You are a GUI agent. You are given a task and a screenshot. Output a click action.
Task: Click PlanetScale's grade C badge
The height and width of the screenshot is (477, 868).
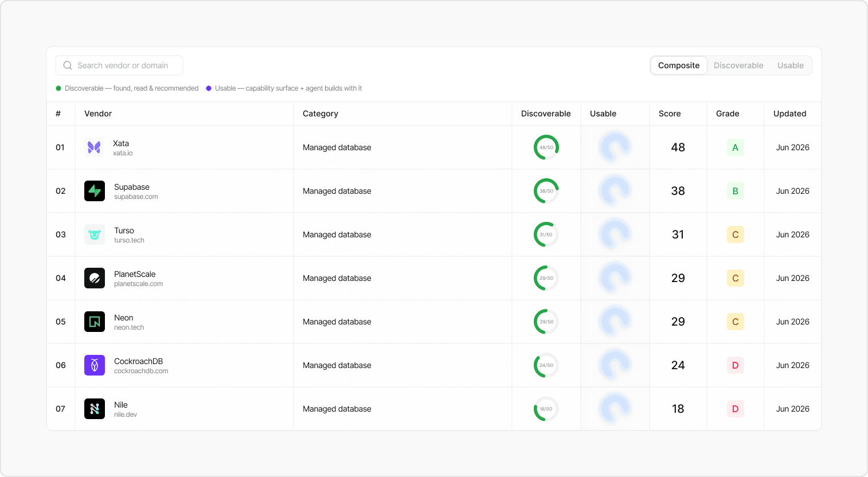pos(736,278)
